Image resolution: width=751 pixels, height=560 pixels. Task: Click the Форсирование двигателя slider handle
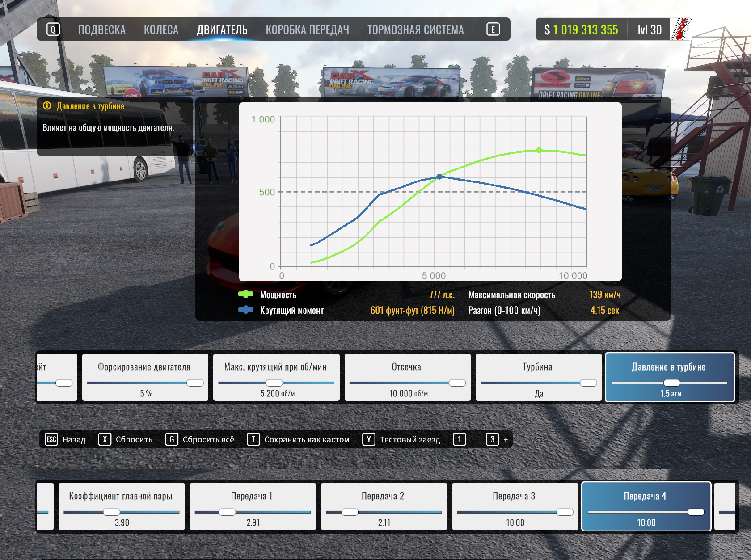click(x=195, y=383)
